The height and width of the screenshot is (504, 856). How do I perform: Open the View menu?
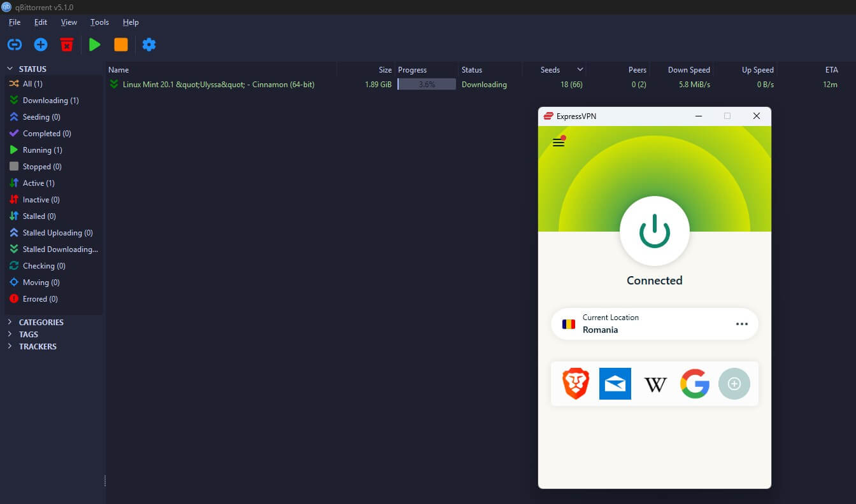tap(69, 22)
